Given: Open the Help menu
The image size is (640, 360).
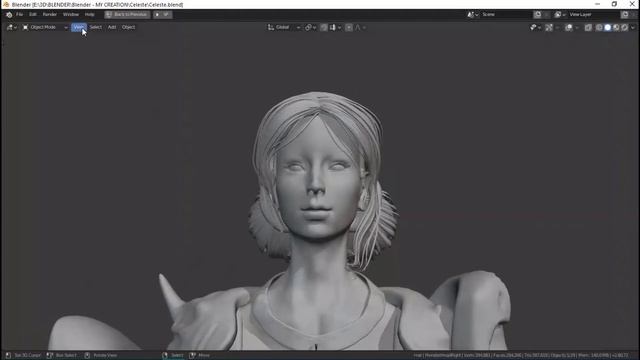Looking at the screenshot, I should (x=89, y=14).
